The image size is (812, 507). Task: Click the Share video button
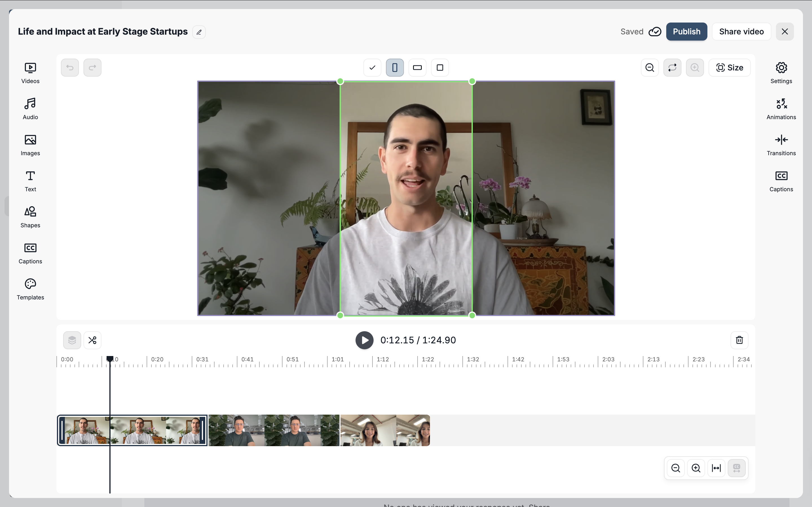pos(741,32)
